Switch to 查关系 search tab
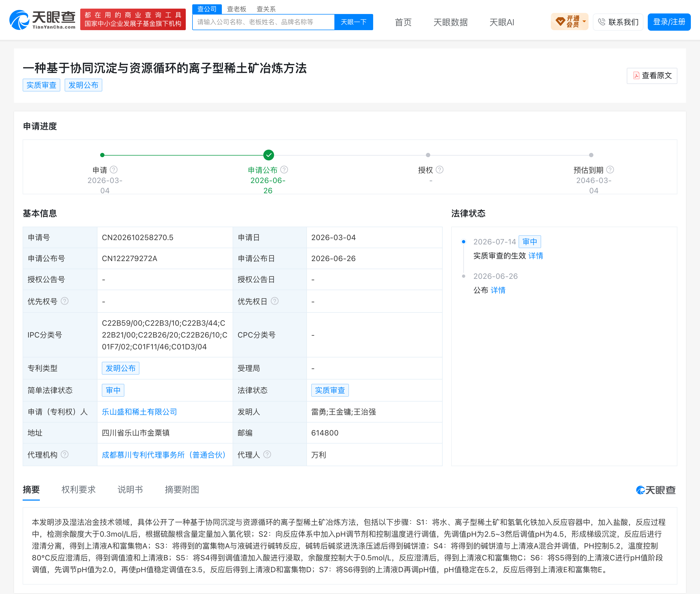This screenshot has width=700, height=594. (x=266, y=9)
